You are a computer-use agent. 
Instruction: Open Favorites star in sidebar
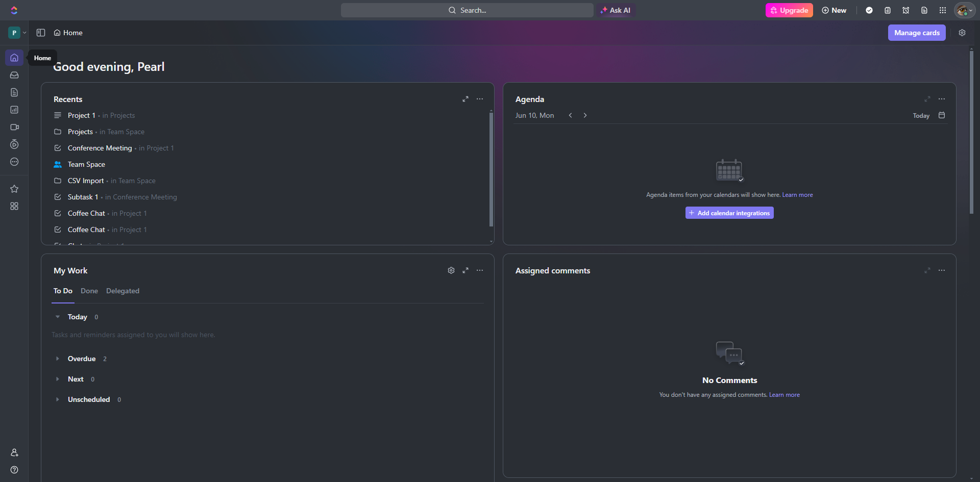pyautogui.click(x=14, y=189)
